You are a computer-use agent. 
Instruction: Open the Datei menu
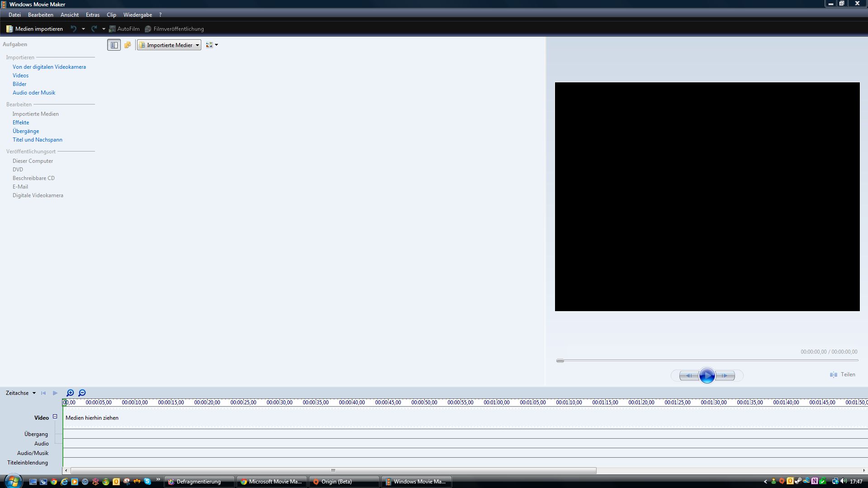tap(14, 15)
